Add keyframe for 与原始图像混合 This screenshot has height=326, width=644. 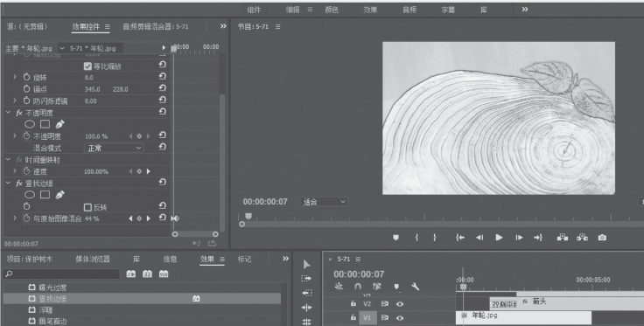click(139, 218)
